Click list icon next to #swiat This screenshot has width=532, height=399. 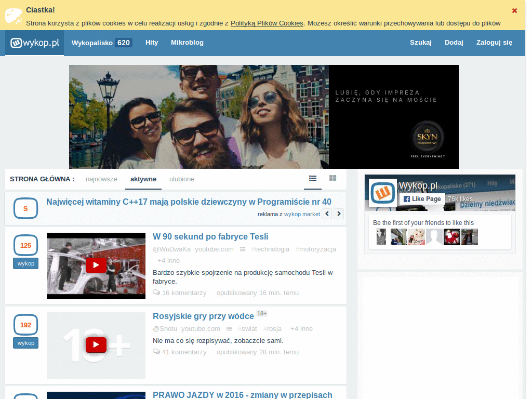(x=229, y=329)
